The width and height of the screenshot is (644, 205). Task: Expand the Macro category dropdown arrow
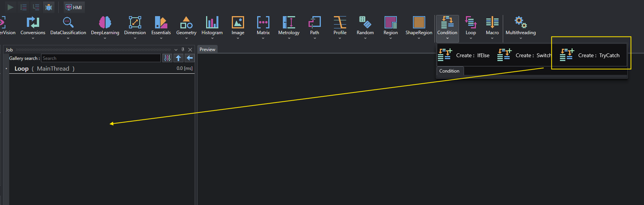click(x=492, y=38)
